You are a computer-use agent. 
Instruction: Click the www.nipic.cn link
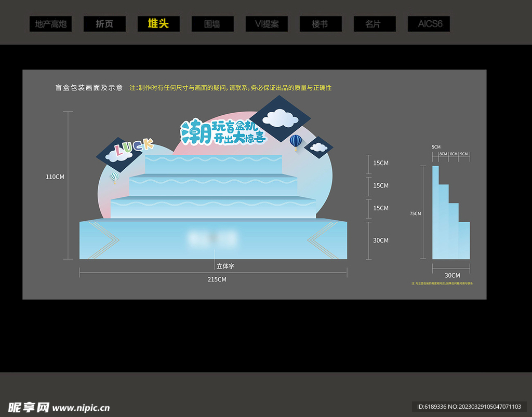(81, 408)
